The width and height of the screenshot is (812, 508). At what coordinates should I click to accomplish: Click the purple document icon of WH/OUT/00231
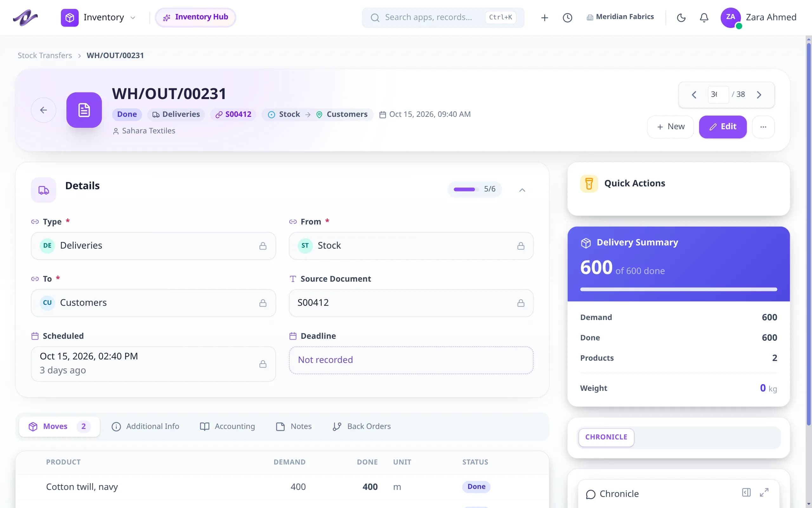coord(84,110)
